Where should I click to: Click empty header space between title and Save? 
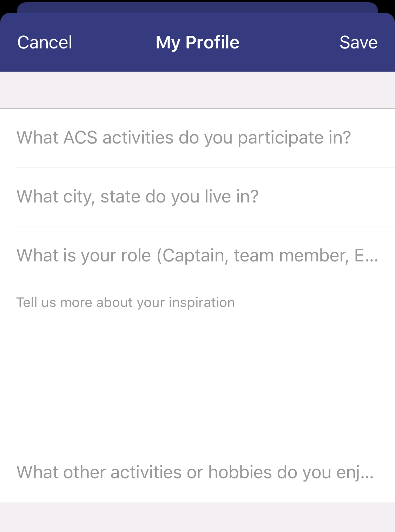tap(290, 42)
